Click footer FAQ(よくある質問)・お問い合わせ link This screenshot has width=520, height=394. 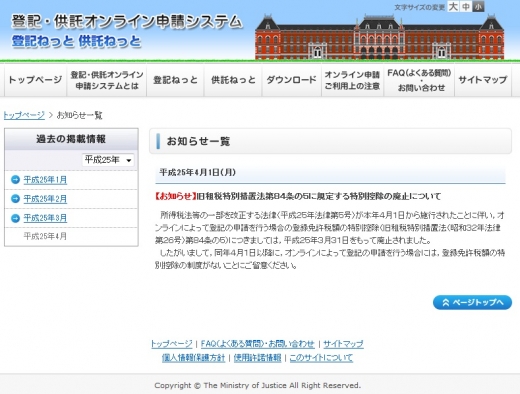click(257, 344)
